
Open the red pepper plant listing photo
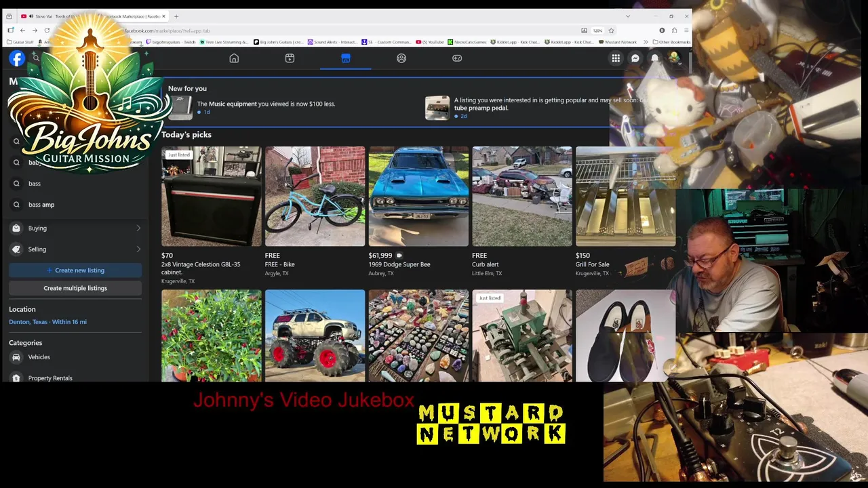[211, 336]
